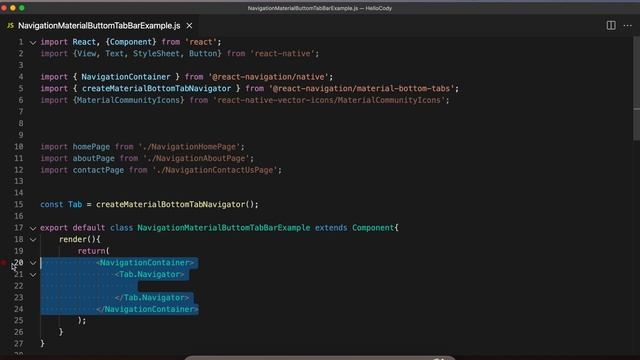Click 'Tab' constant on line 15
Screen dimensions: 640x360
(x=75, y=204)
